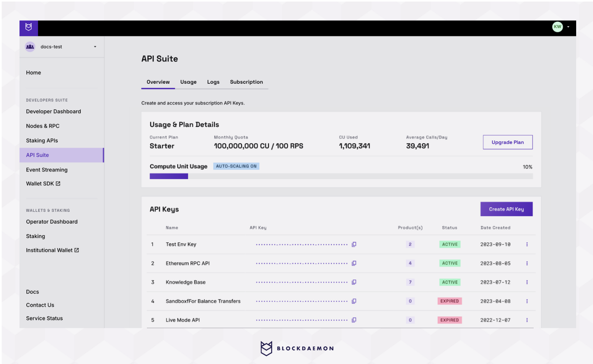This screenshot has height=364, width=593.
Task: Copy the Test Env Key API key
Action: 354,244
